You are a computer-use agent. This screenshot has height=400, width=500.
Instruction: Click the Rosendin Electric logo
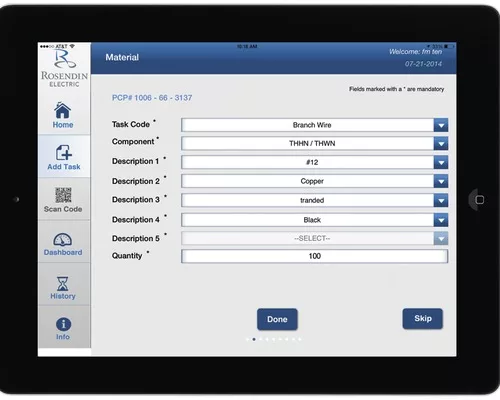(x=64, y=69)
